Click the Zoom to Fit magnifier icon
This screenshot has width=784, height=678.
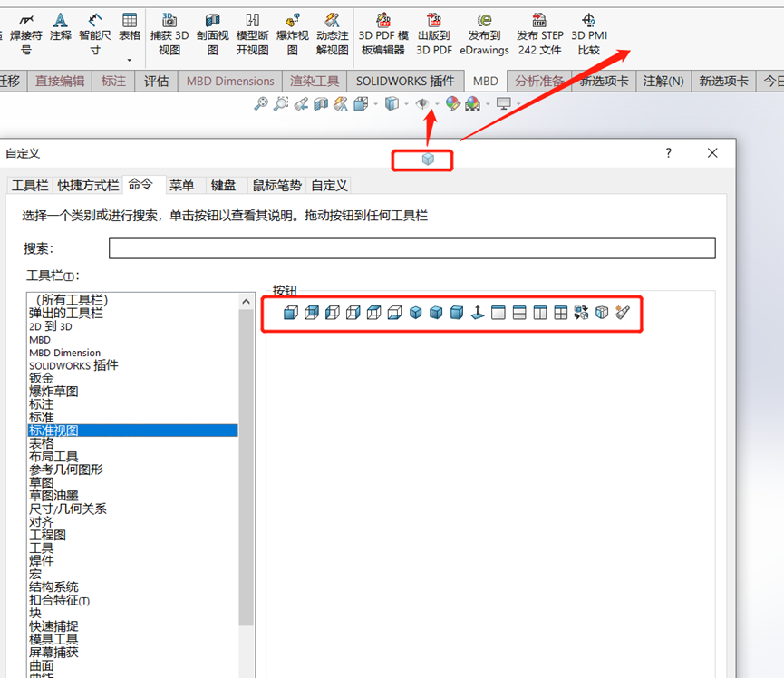tap(262, 105)
